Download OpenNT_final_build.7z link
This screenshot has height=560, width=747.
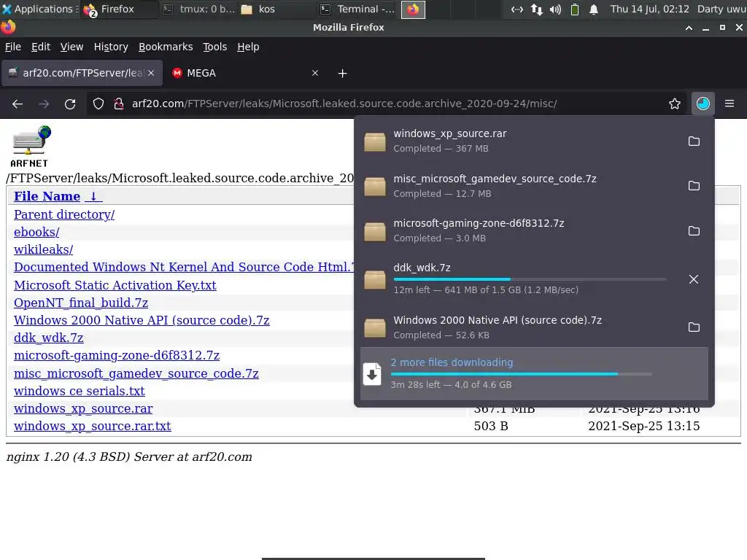[81, 303]
